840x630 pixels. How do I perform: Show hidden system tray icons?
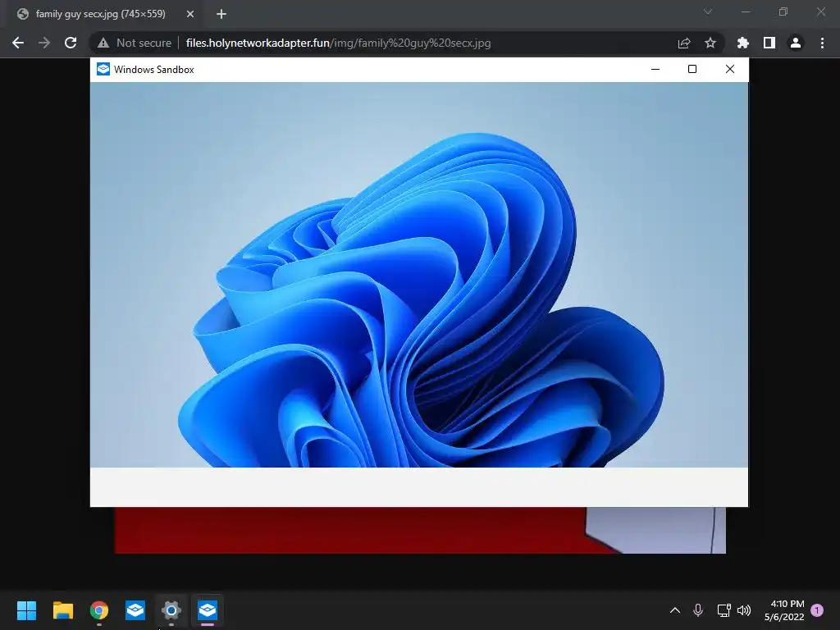[675, 610]
